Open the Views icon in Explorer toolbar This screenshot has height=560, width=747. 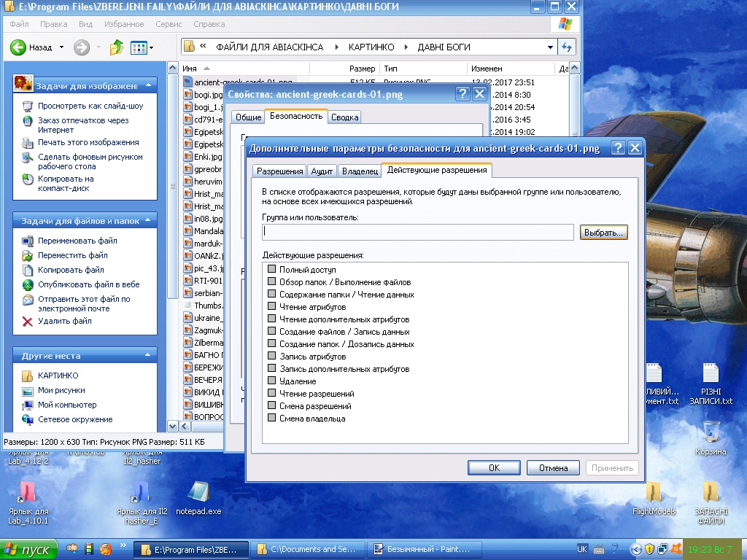coord(139,47)
